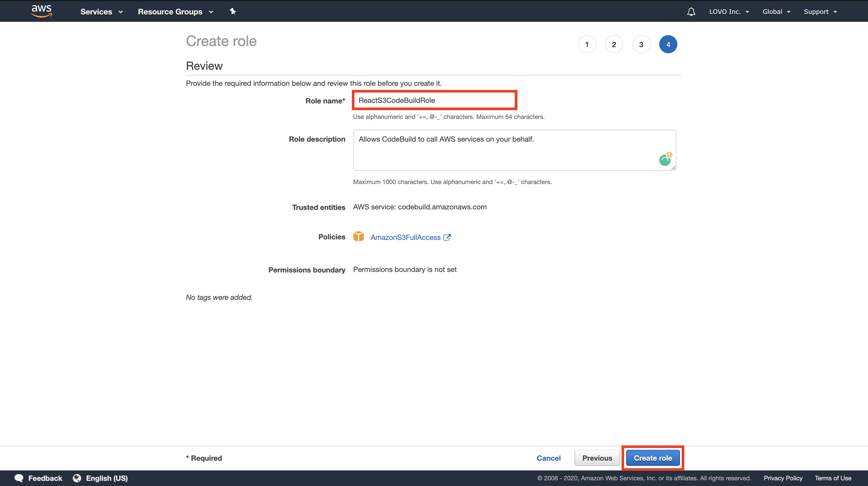Click the AWS logo in top navigation
The width and height of the screenshot is (868, 486).
pyautogui.click(x=41, y=11)
